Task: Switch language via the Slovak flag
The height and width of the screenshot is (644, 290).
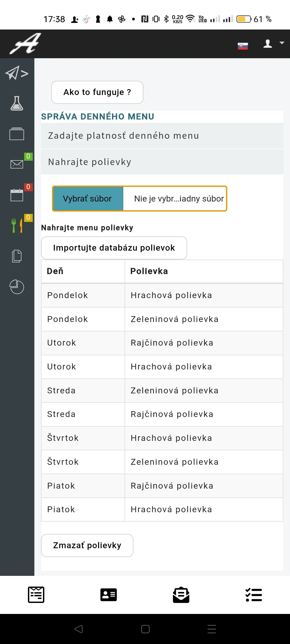Action: (243, 46)
